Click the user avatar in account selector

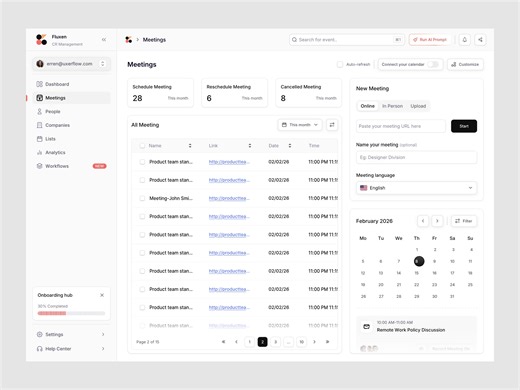(x=40, y=64)
